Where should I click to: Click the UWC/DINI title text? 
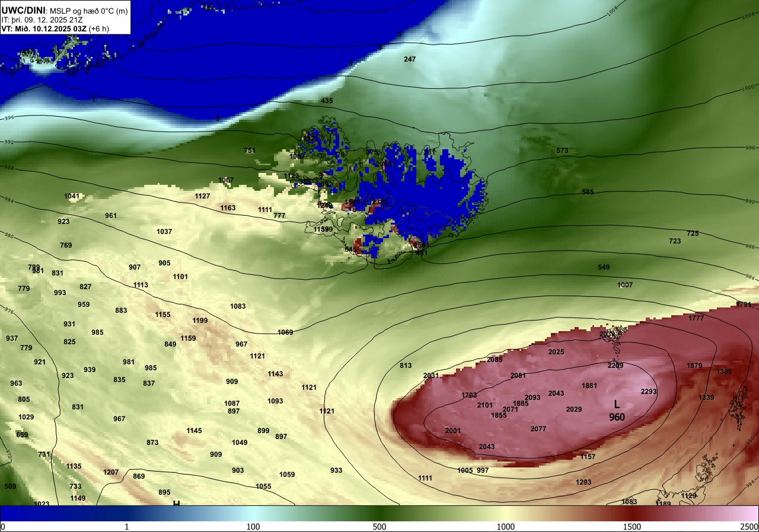click(23, 9)
